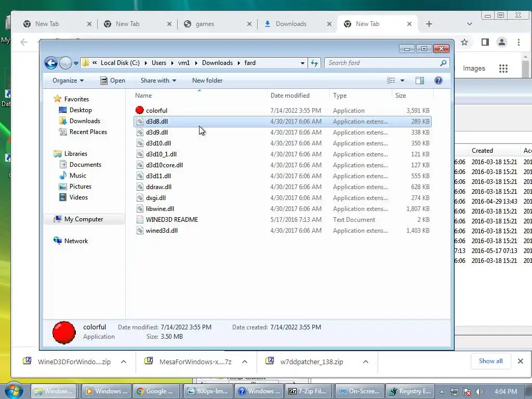Switch to the Downloads tab in Chrome

[x=298, y=24]
